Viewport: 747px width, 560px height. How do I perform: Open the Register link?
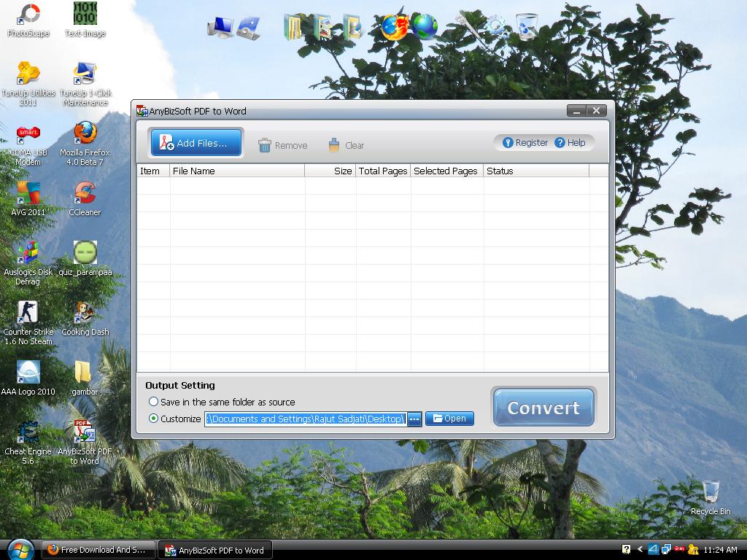[x=526, y=142]
